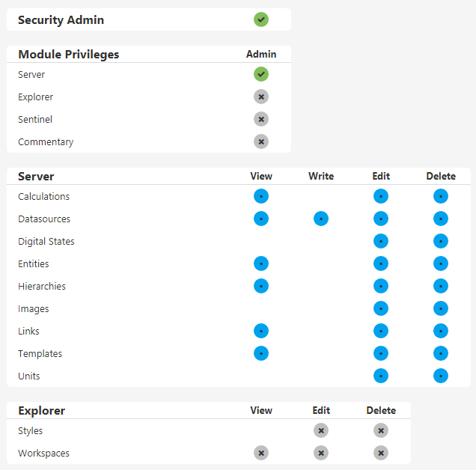The image size is (476, 470).
Task: Enable Explorer module Admin privilege
Action: (x=260, y=97)
